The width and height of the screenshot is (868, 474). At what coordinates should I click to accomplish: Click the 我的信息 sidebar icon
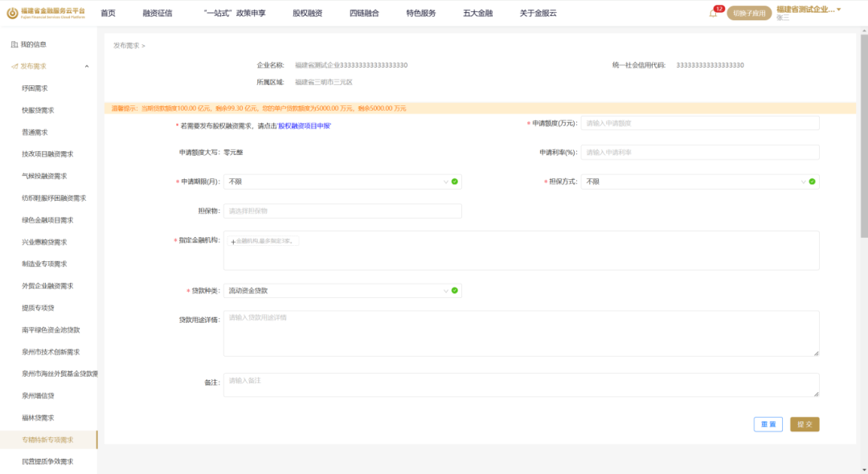14,44
